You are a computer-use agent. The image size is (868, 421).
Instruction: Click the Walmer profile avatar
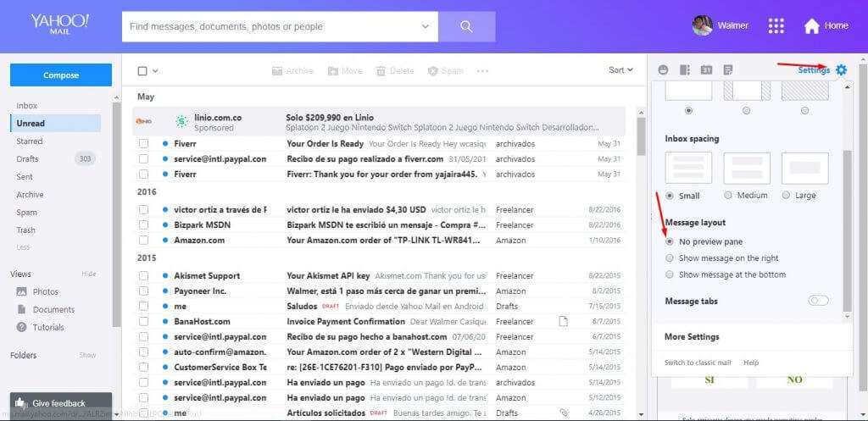703,25
